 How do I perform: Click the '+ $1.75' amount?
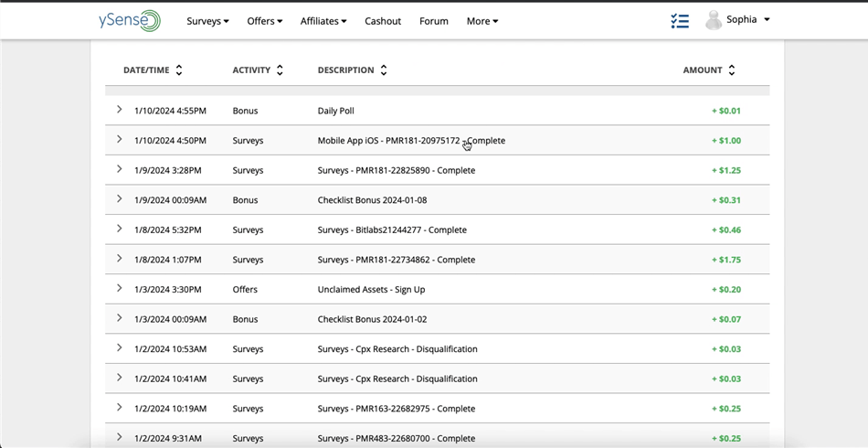726,260
